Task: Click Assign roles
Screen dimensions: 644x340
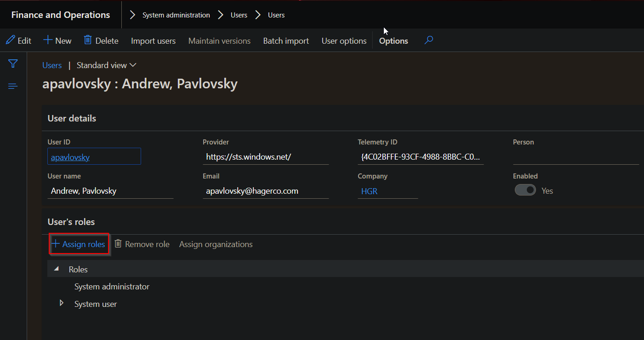Action: click(x=79, y=244)
